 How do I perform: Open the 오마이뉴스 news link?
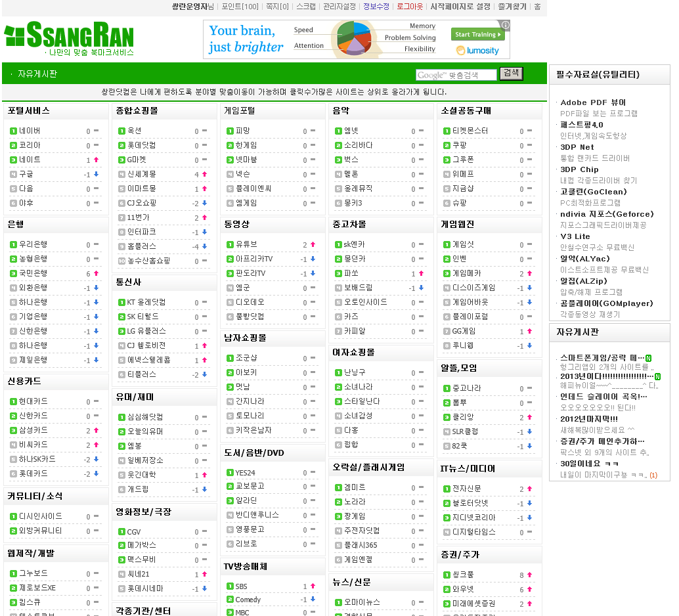[362, 602]
